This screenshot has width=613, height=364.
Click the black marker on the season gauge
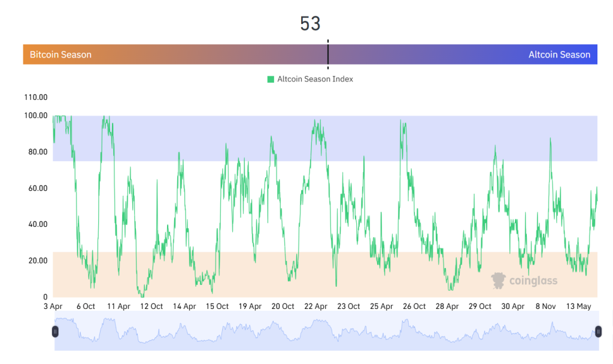(x=328, y=54)
